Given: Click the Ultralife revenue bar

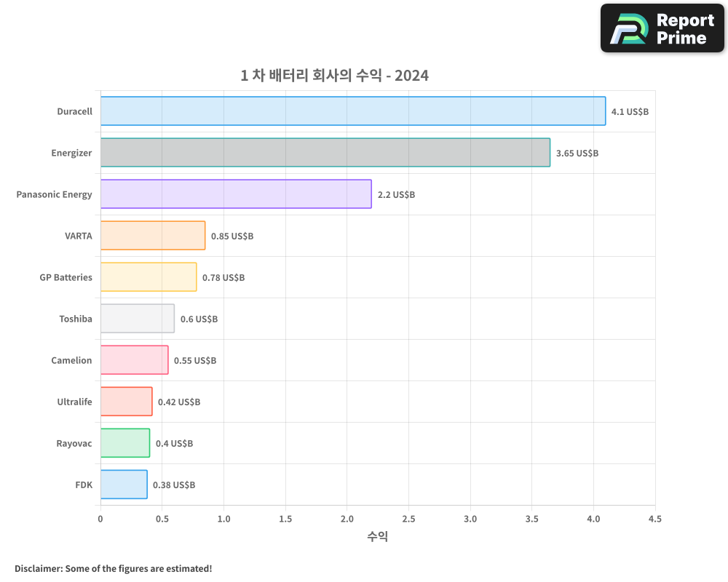Looking at the screenshot, I should (126, 402).
